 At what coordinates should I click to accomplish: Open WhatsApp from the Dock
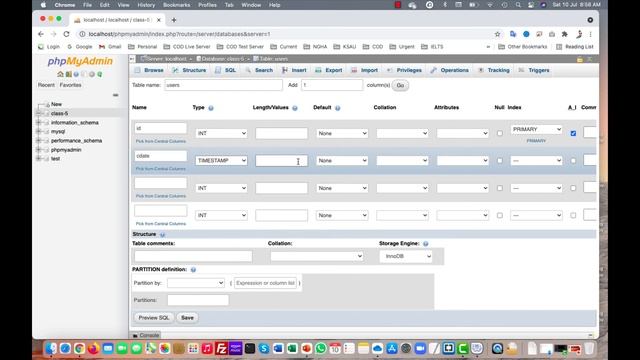321,349
